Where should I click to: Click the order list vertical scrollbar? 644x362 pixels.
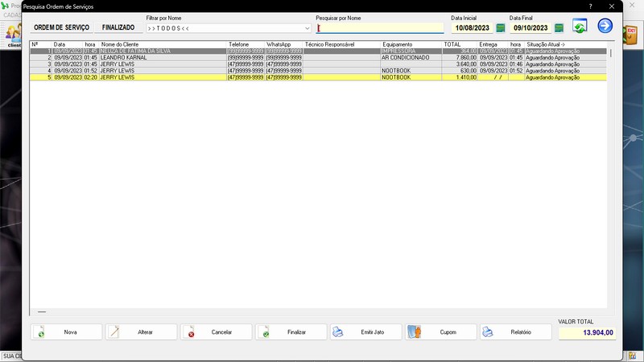pos(611,176)
